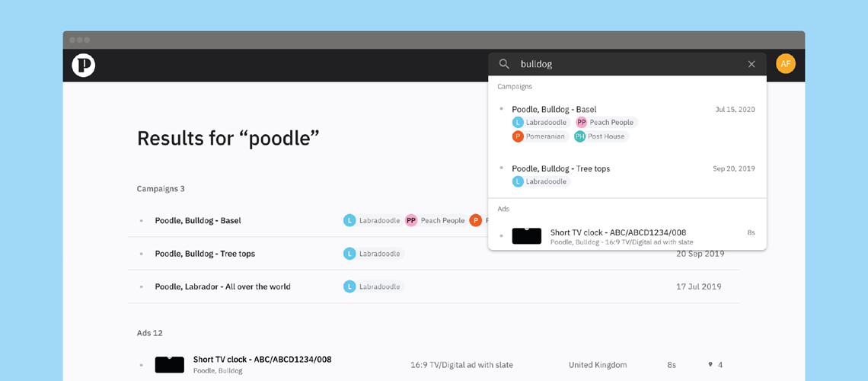Open Poodle, Labrador - All over the world
Viewport: 868px width, 381px height.
pos(222,287)
